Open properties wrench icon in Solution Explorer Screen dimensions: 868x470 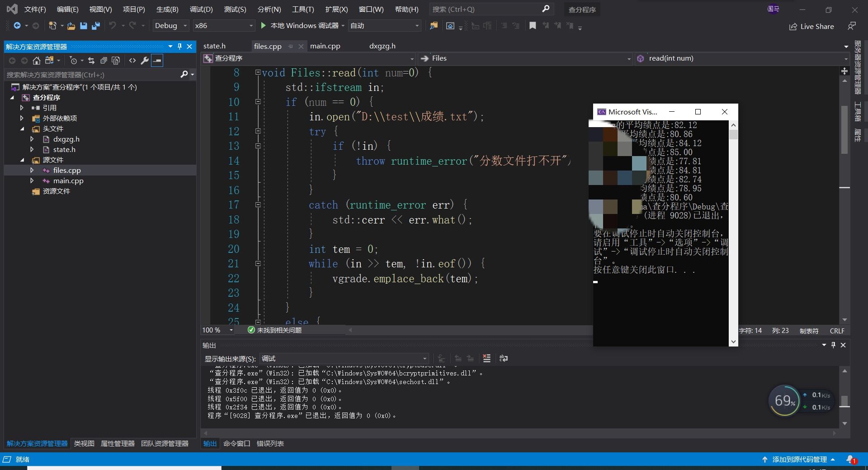click(145, 61)
